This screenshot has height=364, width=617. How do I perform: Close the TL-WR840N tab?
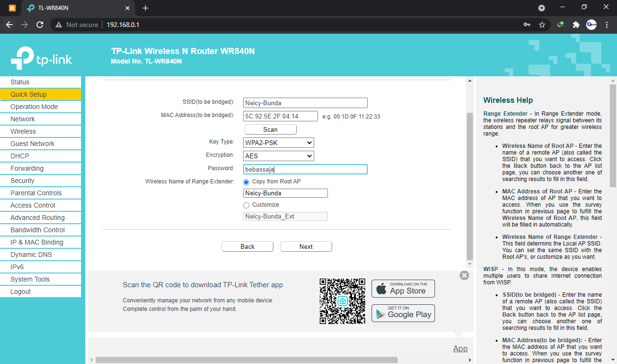pyautogui.click(x=127, y=8)
